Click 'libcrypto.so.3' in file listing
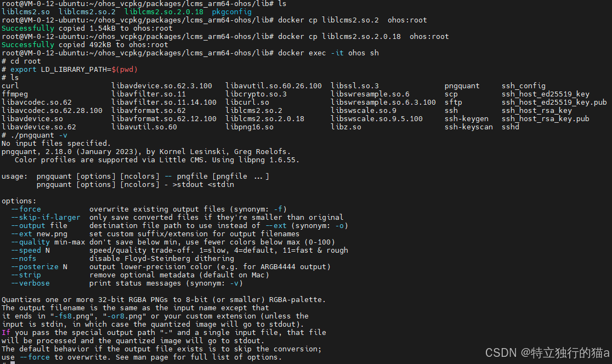612x364 pixels. tap(256, 94)
